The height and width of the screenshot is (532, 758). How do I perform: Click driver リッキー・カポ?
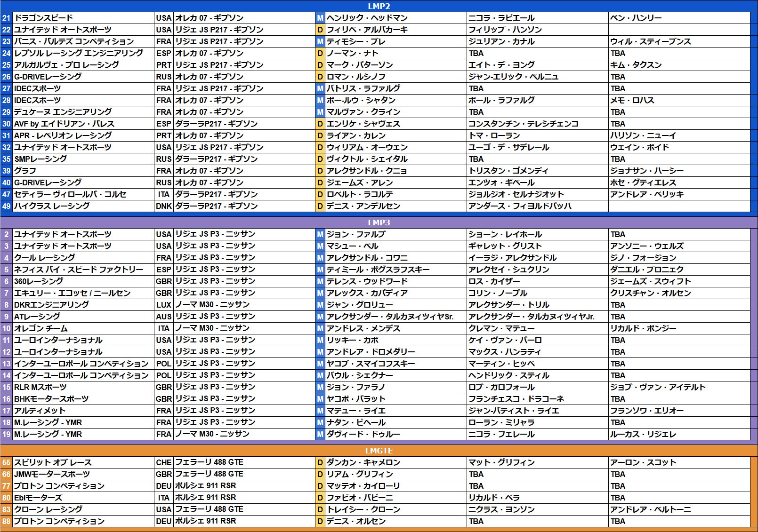pos(353,340)
